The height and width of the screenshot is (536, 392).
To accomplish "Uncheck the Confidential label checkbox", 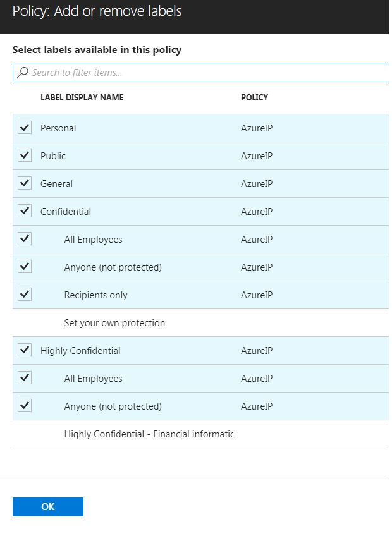I will coord(24,211).
